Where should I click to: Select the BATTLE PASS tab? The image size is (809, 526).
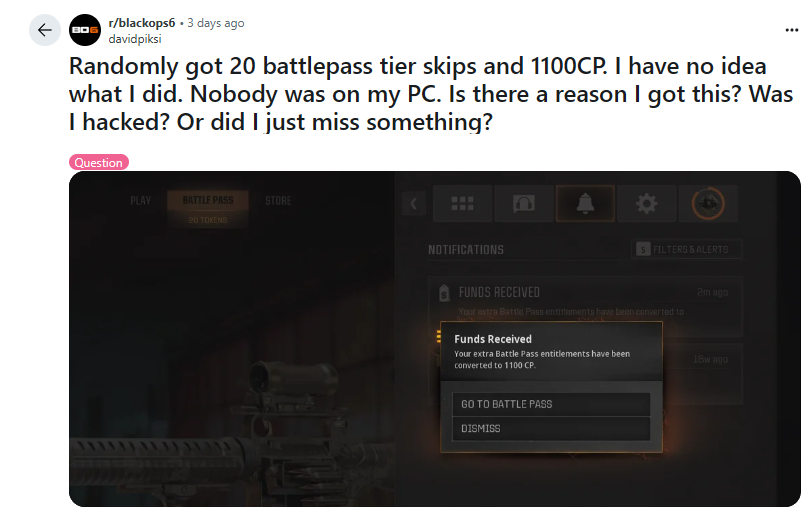pyautogui.click(x=208, y=208)
